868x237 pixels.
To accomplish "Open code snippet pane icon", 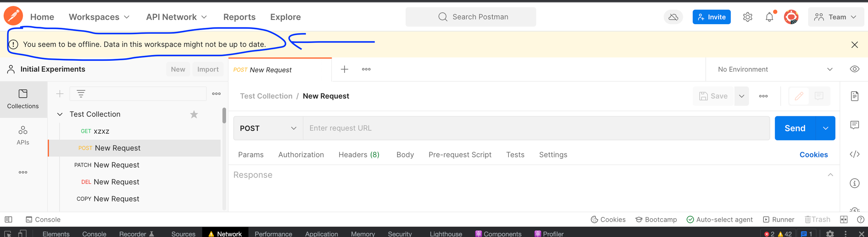I will click(855, 155).
